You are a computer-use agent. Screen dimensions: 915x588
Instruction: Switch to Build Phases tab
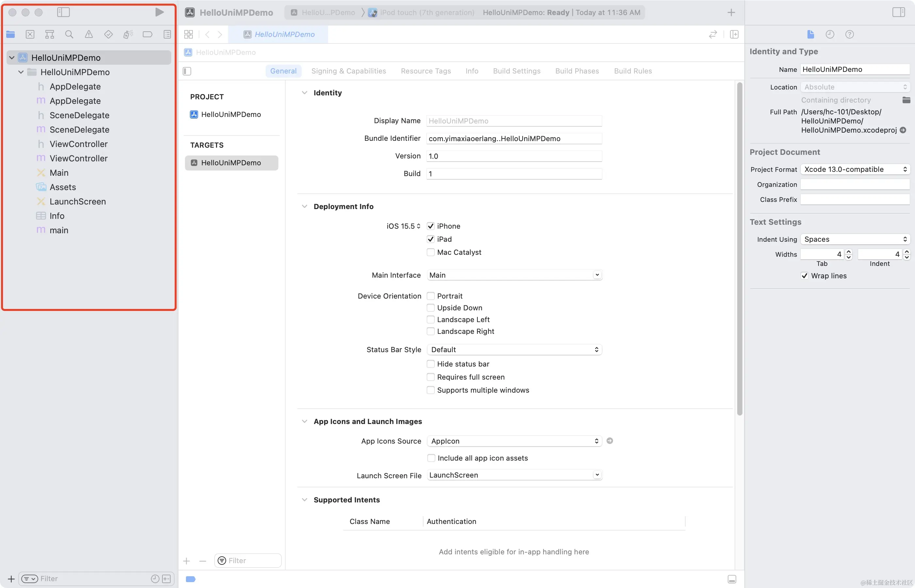[x=577, y=71]
